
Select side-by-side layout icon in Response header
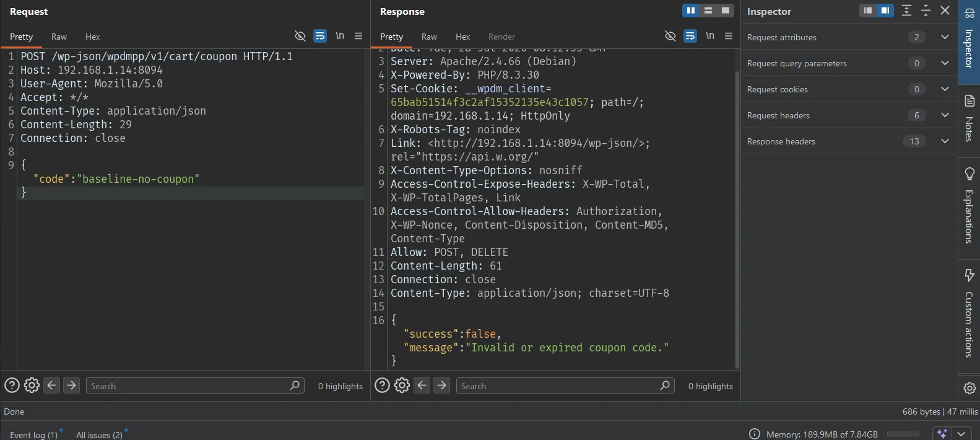coord(691,11)
